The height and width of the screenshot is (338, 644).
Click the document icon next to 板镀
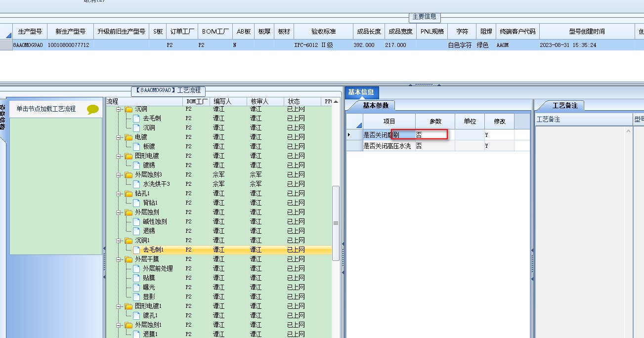tap(136, 147)
